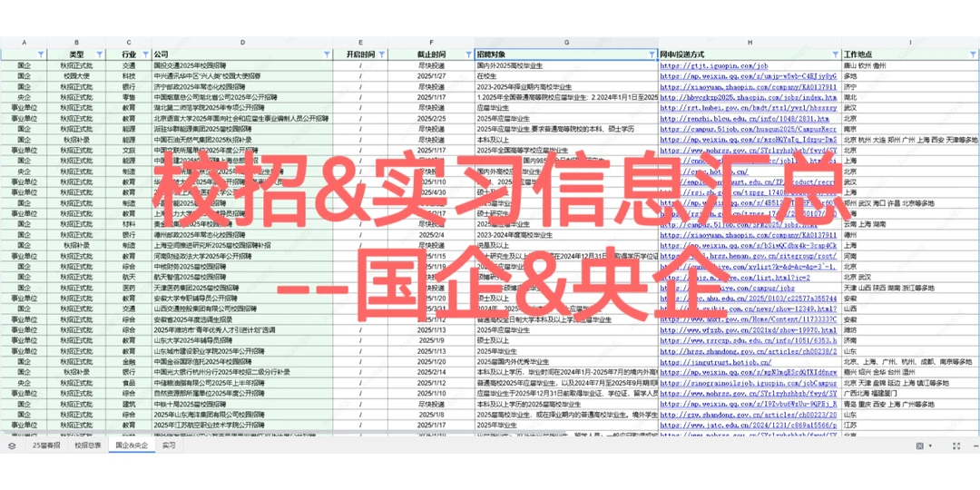The width and height of the screenshot is (980, 490).
Task: Open the rst.hubei.gov.cn link
Action: [748, 107]
